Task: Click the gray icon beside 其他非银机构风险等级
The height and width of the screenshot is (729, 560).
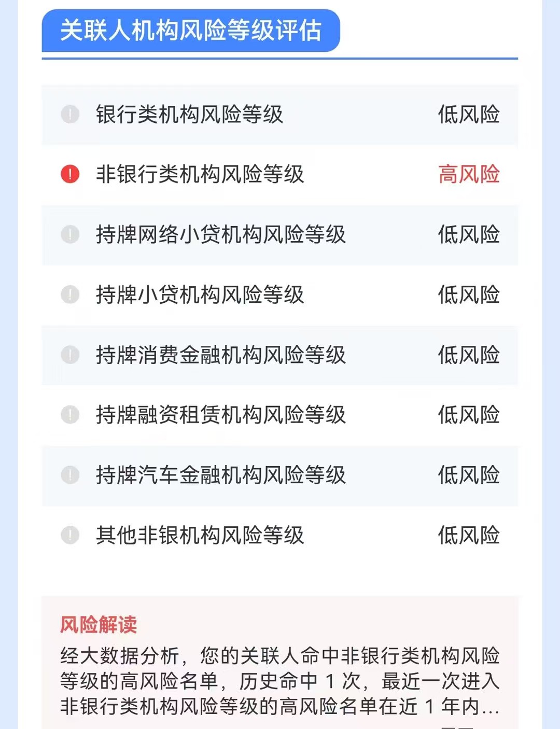Action: (70, 535)
